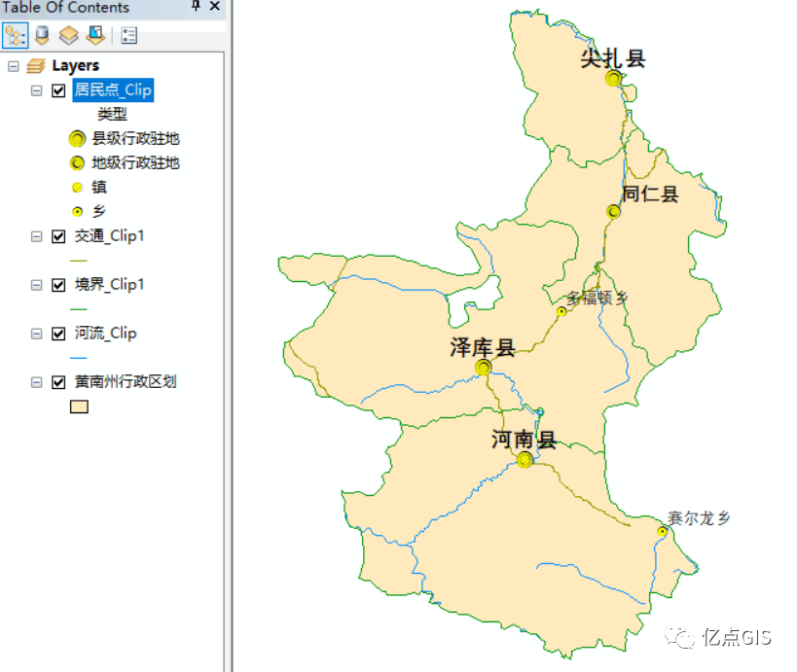Open the 黄南州行政区划 fill swatch
The image size is (797, 672).
pos(79,407)
